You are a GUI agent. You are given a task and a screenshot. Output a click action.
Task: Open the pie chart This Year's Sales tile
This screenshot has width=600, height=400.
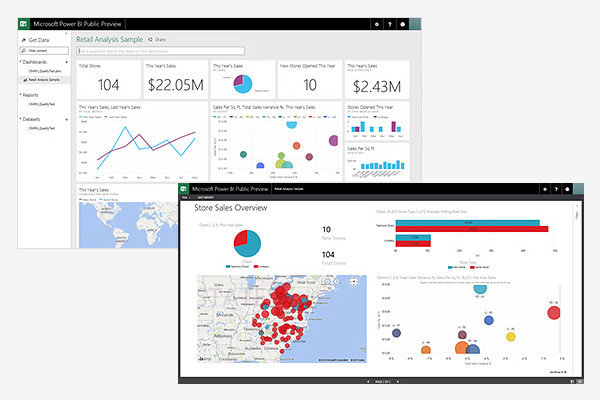243,80
